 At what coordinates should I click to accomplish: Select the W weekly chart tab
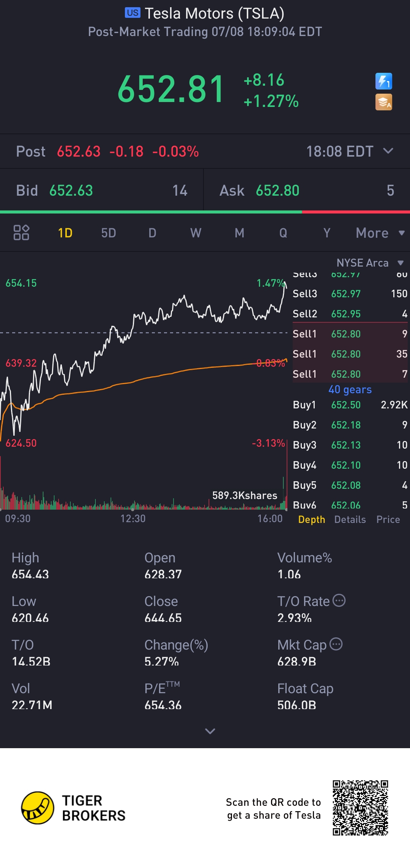tap(196, 233)
